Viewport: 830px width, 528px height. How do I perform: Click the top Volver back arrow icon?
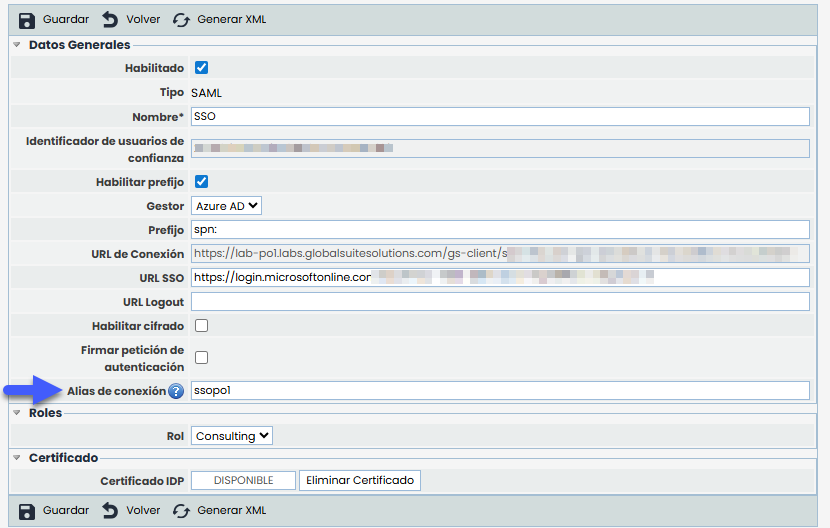pos(110,20)
